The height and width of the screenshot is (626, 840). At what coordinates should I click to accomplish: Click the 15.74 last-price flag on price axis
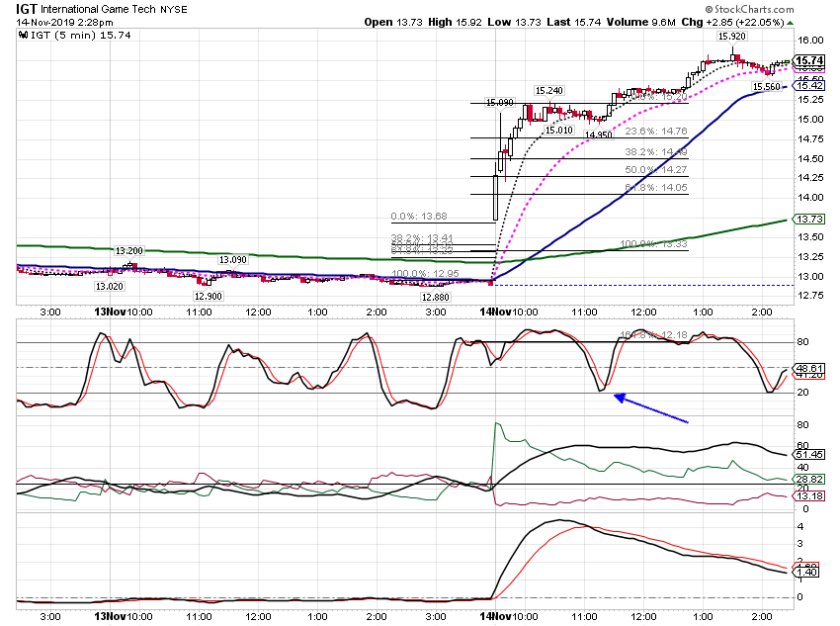809,60
